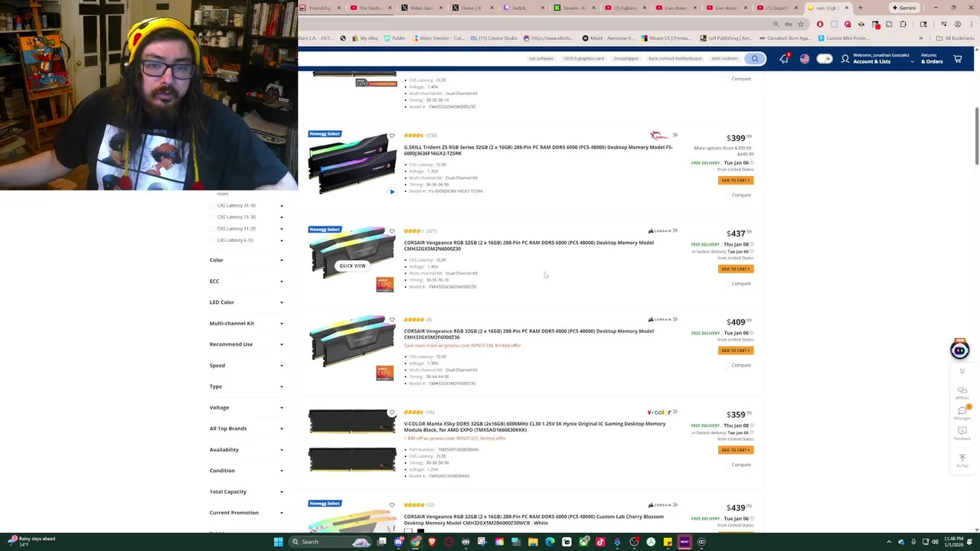Screen dimensions: 980x551
Task: Add the $359 V-COLOR Manta to cart
Action: click(736, 450)
